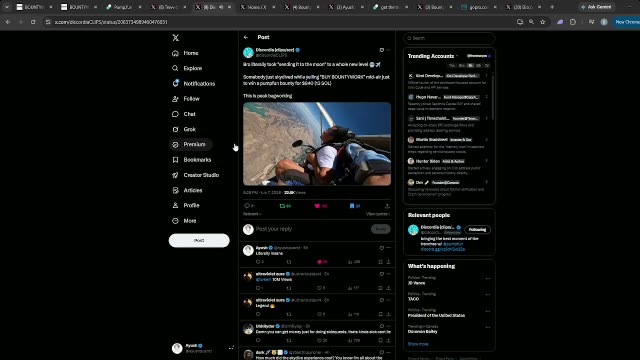
Task: Click the reply icon under main post
Action: tap(247, 206)
